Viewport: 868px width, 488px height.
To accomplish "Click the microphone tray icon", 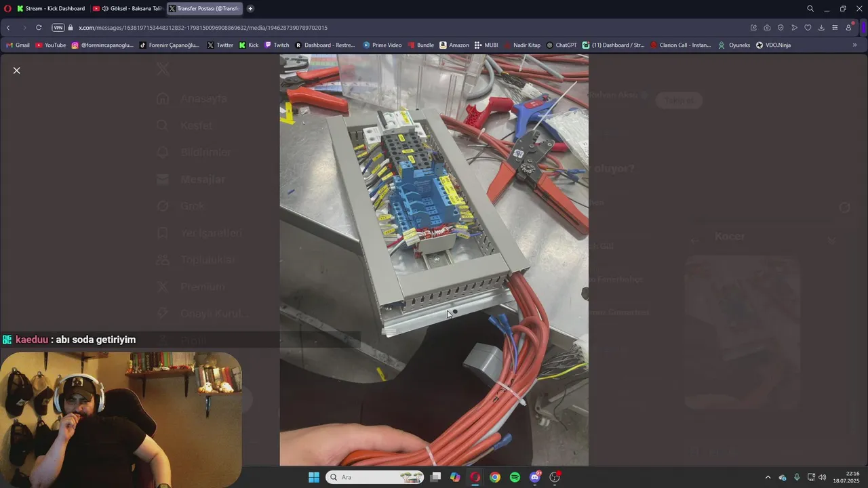I will click(797, 477).
